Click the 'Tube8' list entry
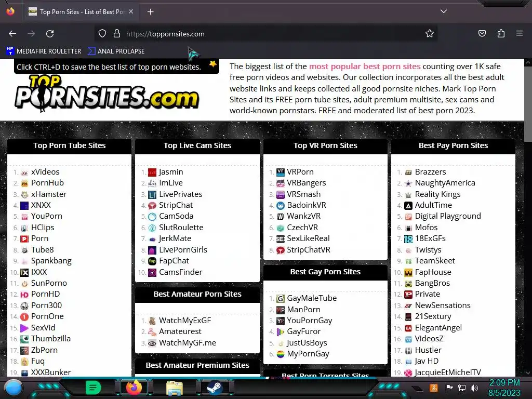 [x=43, y=250]
